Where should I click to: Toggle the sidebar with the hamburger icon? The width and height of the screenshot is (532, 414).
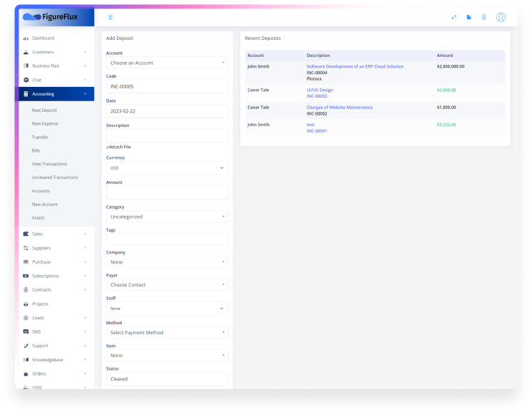(110, 16)
